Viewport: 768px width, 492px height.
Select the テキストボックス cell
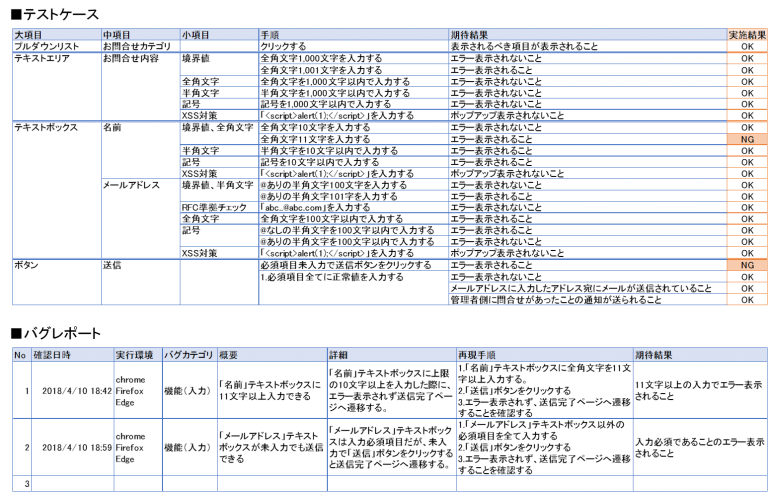click(x=57, y=190)
